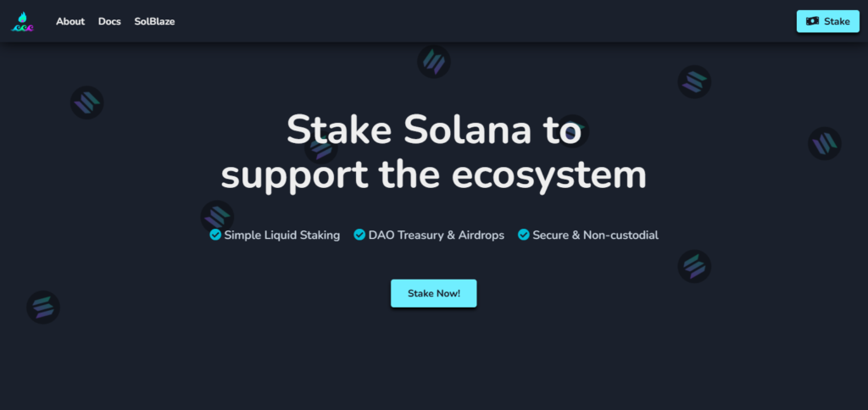
Task: Select the Secure & Non-custodial label
Action: 596,235
